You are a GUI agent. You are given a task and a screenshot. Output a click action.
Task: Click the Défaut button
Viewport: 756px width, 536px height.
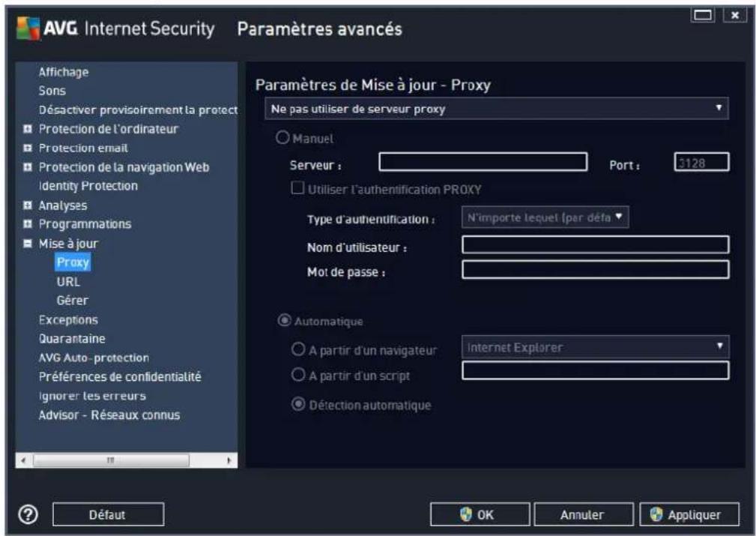coord(108,515)
